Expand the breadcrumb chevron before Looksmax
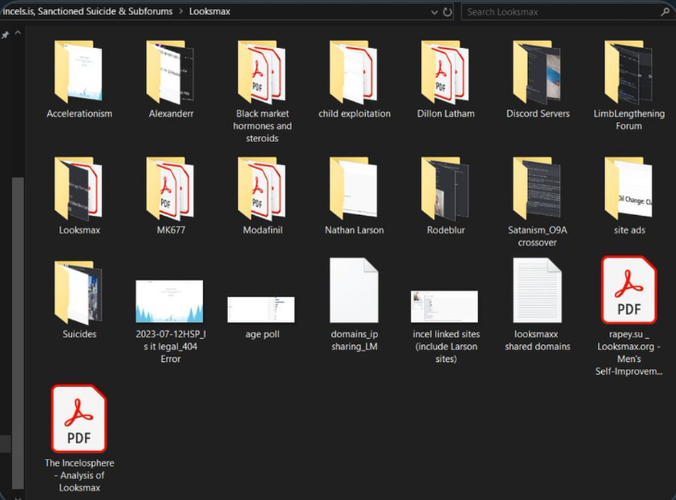Viewport: 676px width, 500px height. [x=181, y=12]
